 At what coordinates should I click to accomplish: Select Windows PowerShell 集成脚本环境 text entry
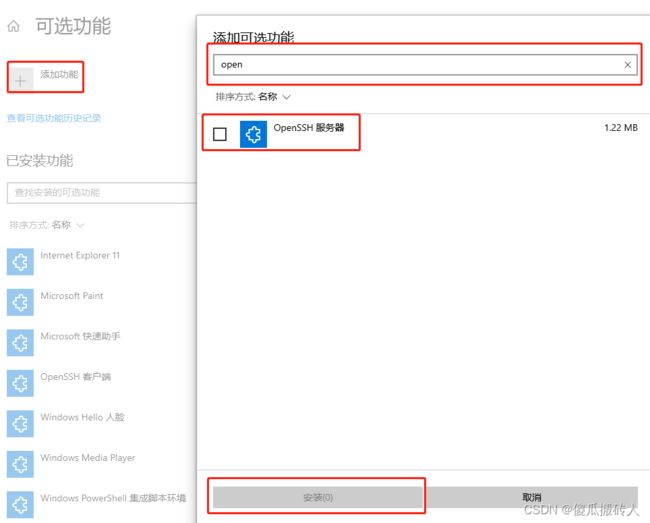(x=113, y=498)
